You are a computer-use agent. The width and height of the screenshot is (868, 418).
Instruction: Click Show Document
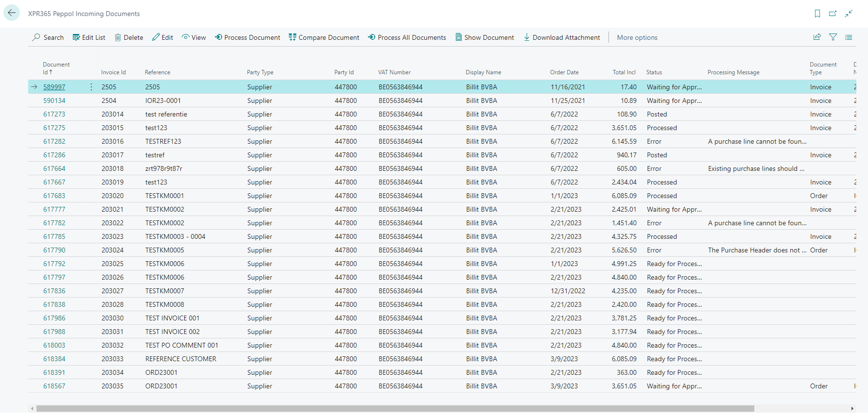click(485, 37)
